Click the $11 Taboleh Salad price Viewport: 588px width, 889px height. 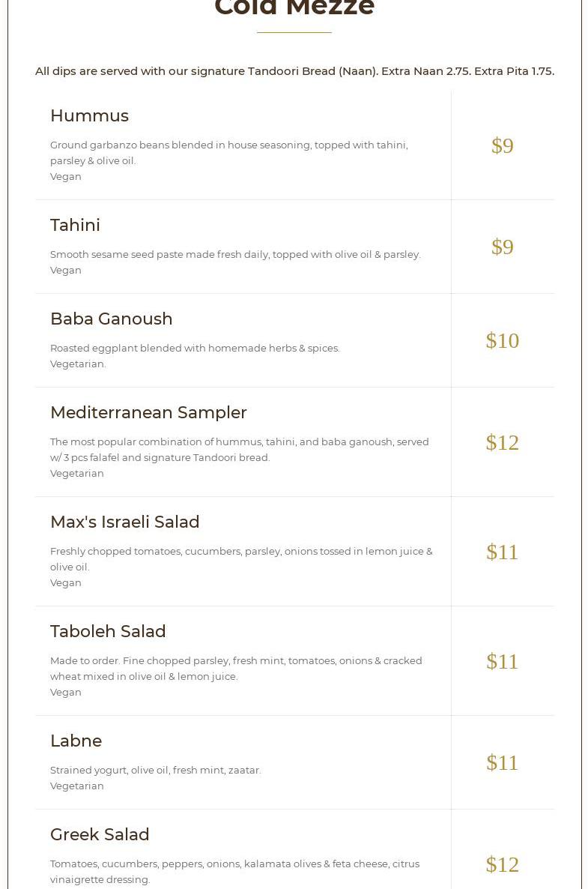click(x=502, y=661)
